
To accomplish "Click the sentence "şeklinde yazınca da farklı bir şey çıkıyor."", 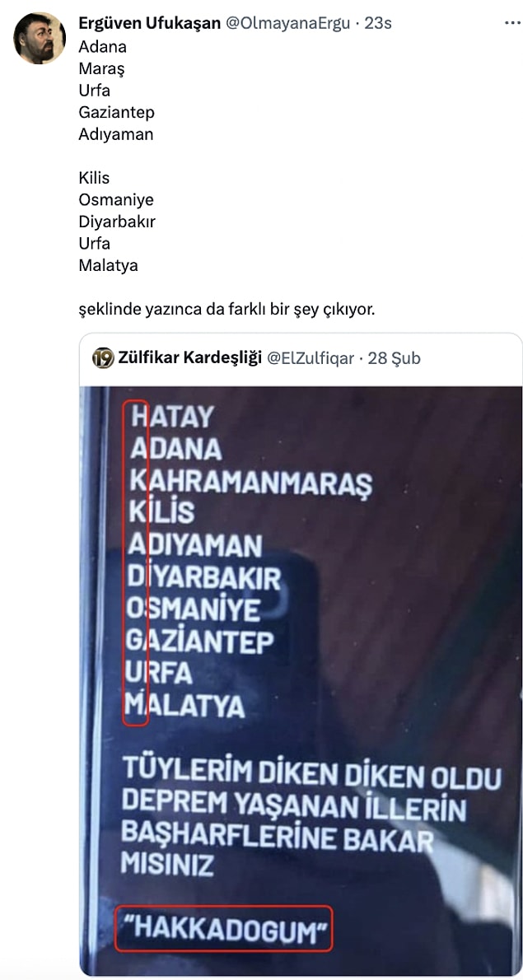I will point(226,310).
